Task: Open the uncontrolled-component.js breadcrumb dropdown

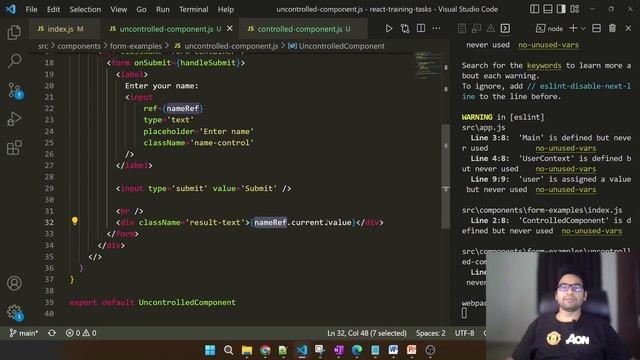Action: pyautogui.click(x=226, y=46)
